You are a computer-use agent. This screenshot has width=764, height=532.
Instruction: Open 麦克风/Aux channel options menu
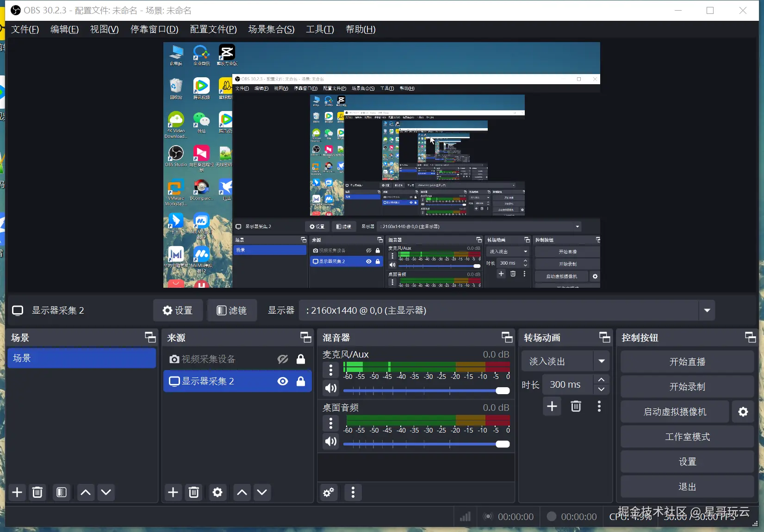(330, 370)
